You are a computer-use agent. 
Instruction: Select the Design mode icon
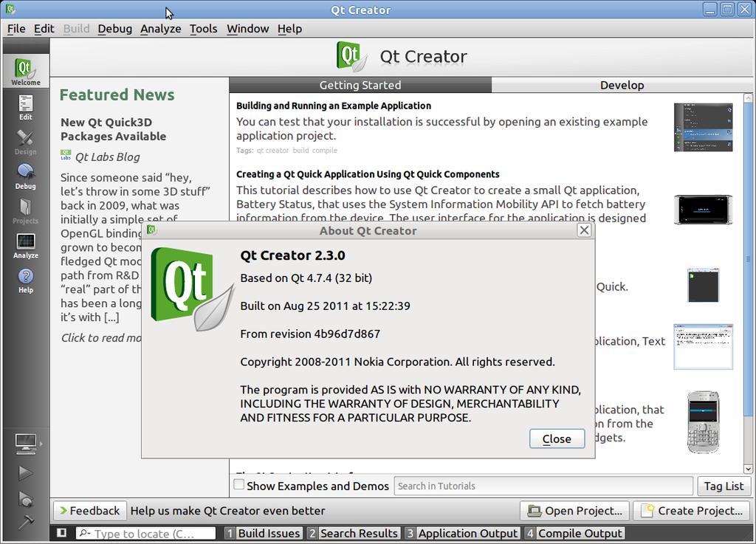tap(26, 142)
